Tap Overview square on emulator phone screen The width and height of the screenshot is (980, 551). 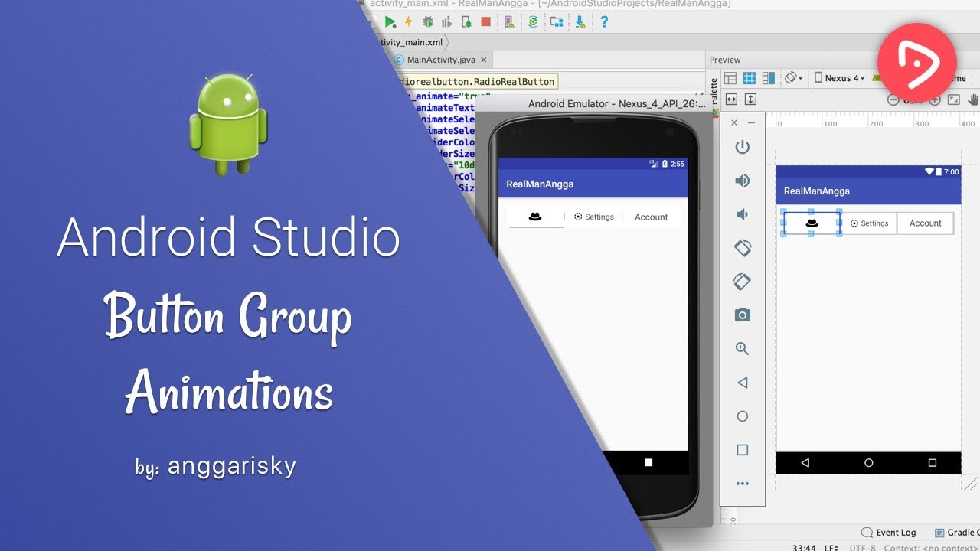coord(648,462)
